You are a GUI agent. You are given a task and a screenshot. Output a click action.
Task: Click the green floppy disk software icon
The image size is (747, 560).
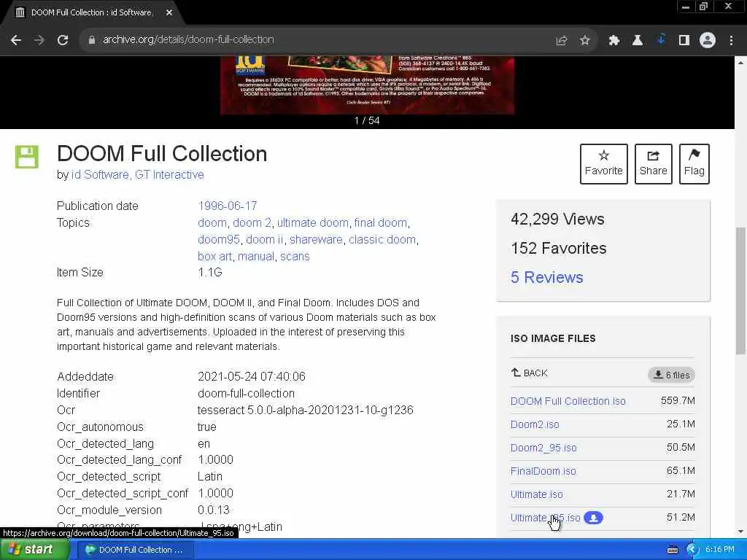coord(27,157)
